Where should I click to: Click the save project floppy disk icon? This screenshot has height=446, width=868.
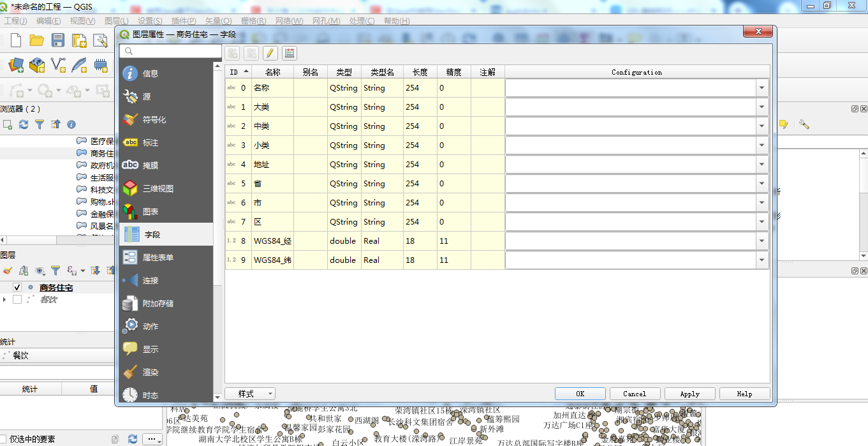[x=58, y=41]
